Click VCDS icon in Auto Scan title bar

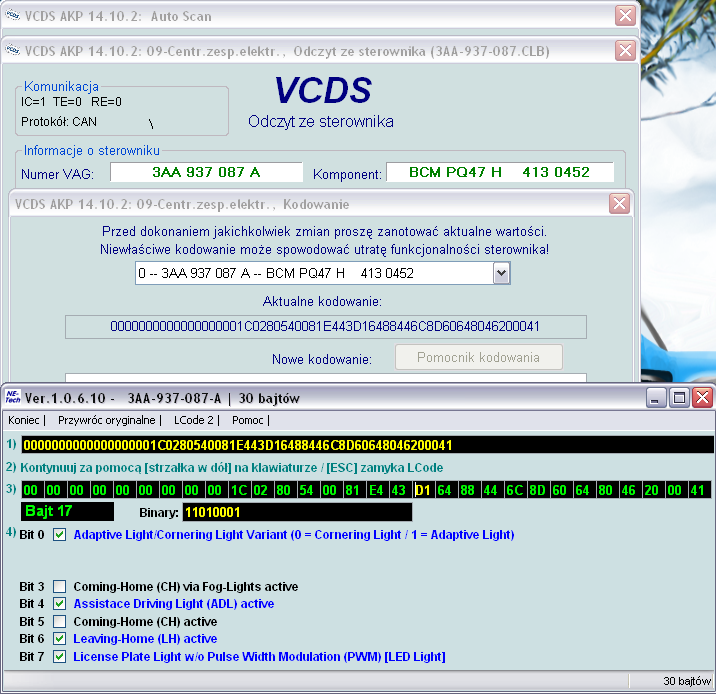click(13, 16)
